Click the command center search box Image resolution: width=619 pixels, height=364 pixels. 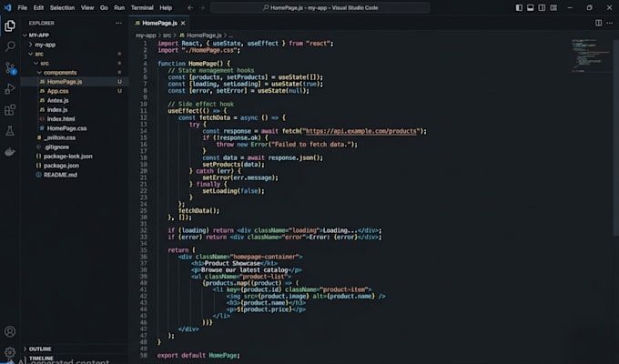pyautogui.click(x=320, y=7)
